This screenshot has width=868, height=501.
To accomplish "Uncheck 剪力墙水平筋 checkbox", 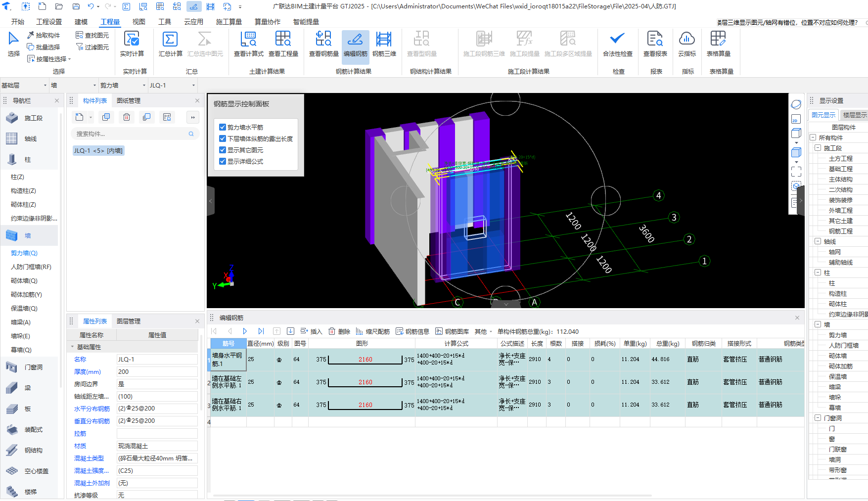I will click(x=223, y=127).
